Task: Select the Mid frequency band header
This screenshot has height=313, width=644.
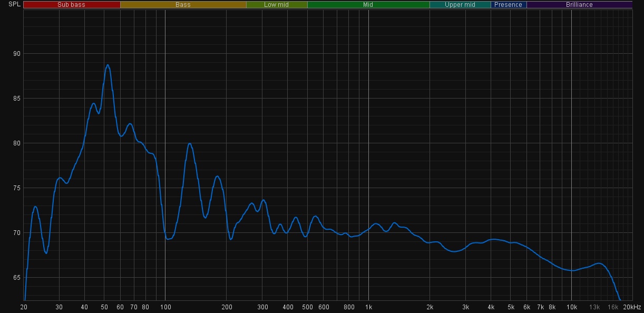Action: [368, 5]
